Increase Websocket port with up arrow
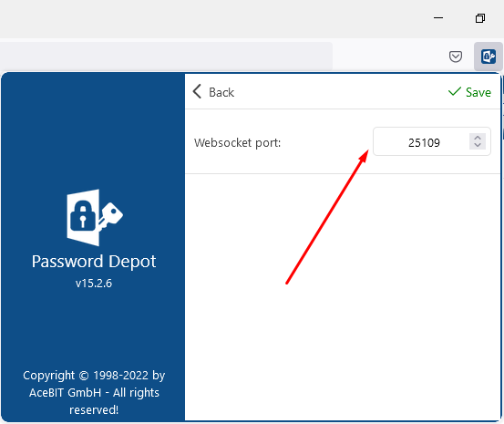The height and width of the screenshot is (424, 504). [478, 138]
